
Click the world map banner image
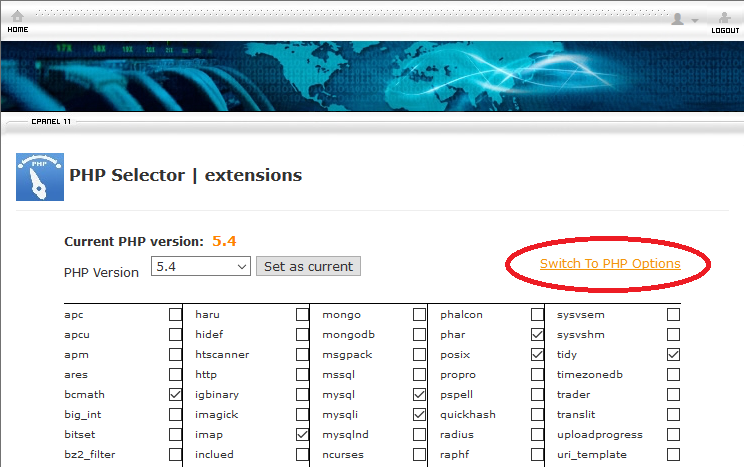click(x=372, y=76)
